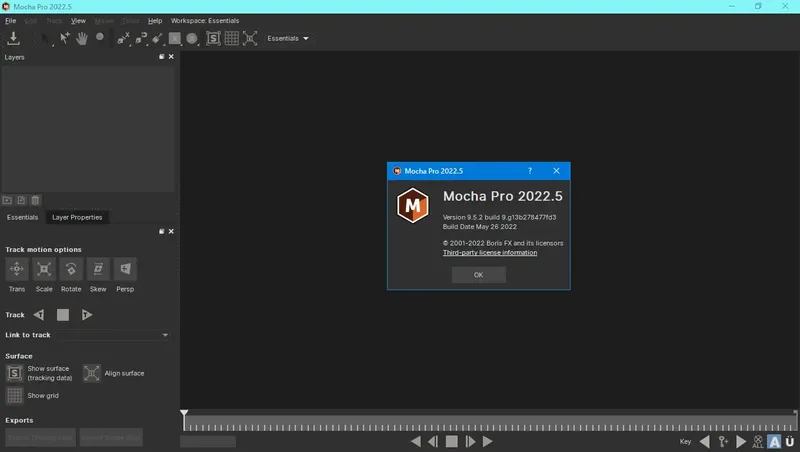This screenshot has height=452, width=800.
Task: Click the Save project download-arrow icon
Action: [x=13, y=38]
